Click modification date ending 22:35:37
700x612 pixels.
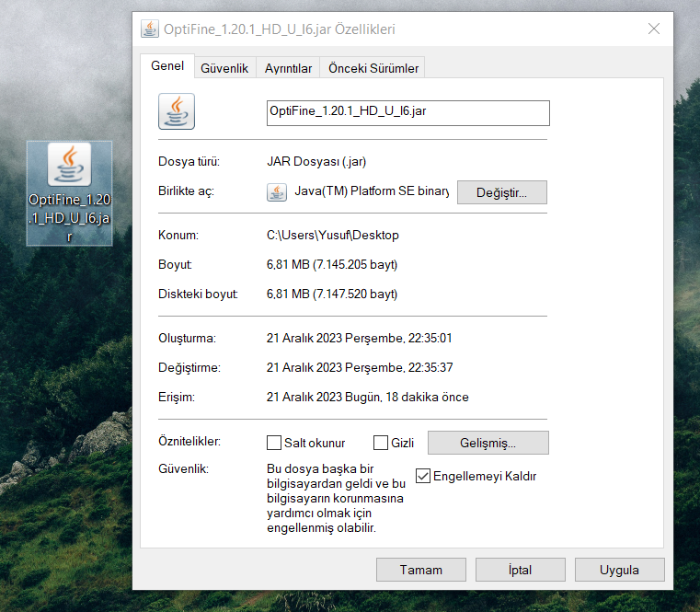(360, 367)
